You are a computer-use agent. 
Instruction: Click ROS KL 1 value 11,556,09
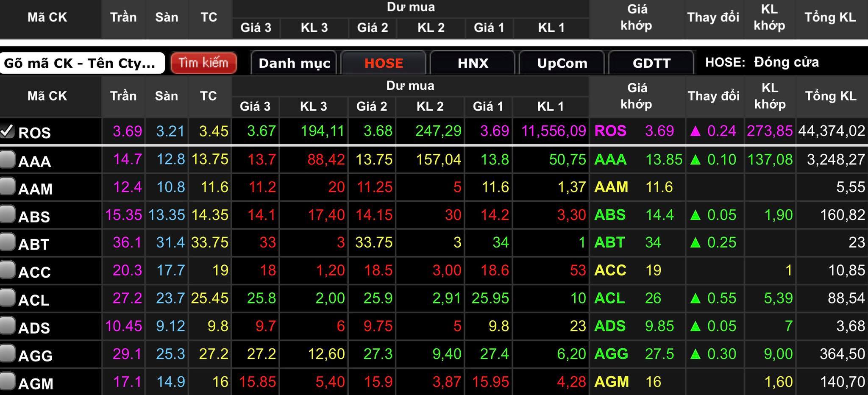(554, 131)
